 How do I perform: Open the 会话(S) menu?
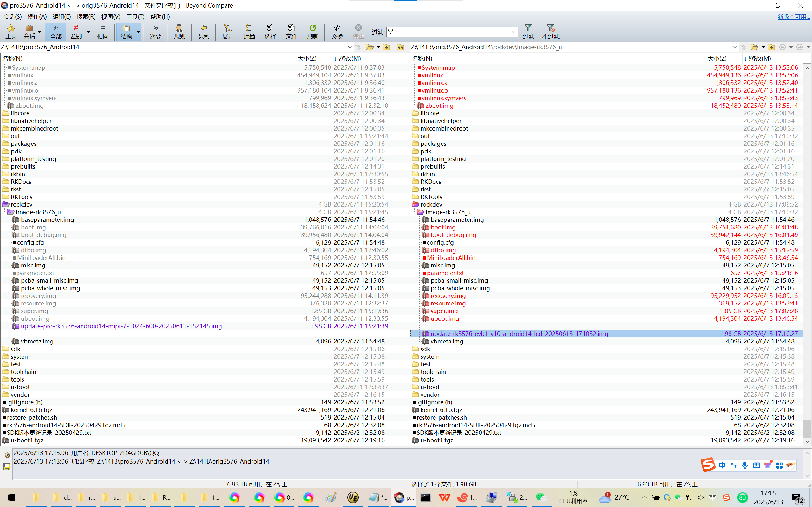tap(12, 16)
